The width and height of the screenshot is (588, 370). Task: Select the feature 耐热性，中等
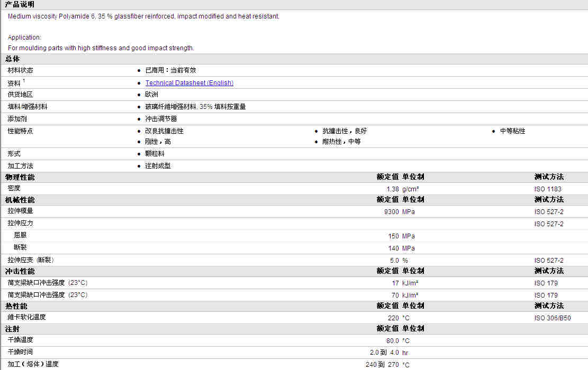(x=341, y=142)
